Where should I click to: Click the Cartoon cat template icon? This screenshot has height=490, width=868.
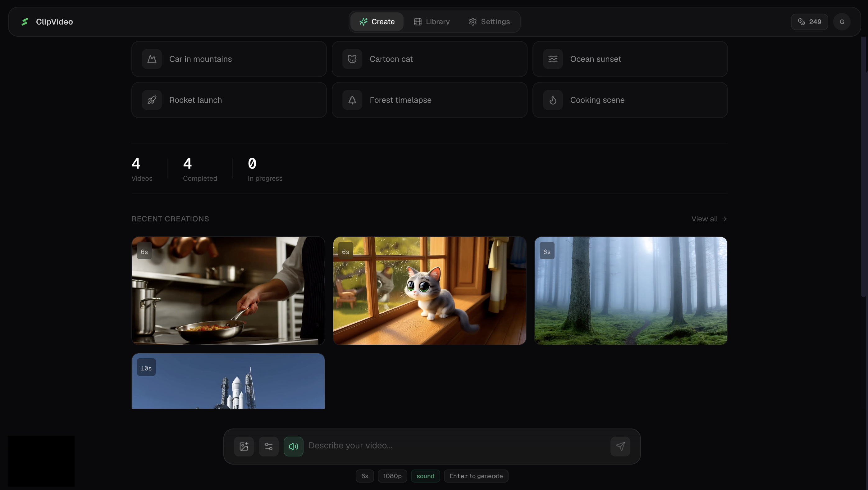(352, 59)
